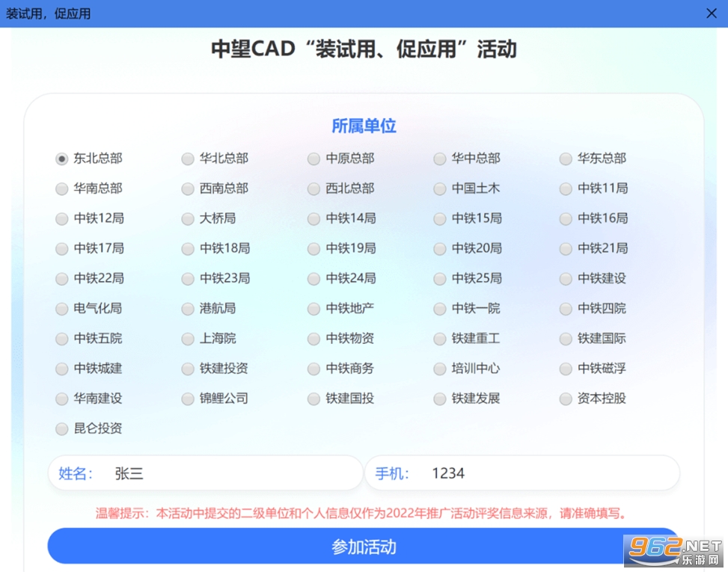Pick 中铁磁浮 option

566,369
